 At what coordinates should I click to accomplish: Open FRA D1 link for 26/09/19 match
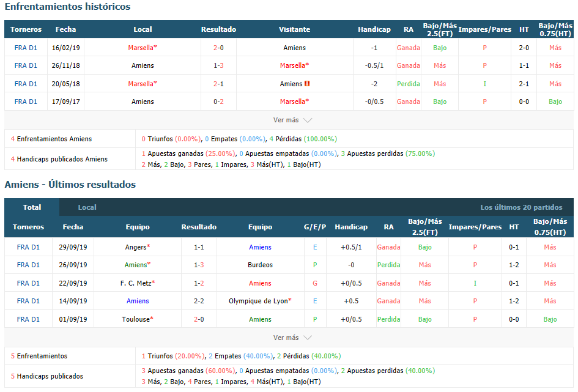coord(28,265)
